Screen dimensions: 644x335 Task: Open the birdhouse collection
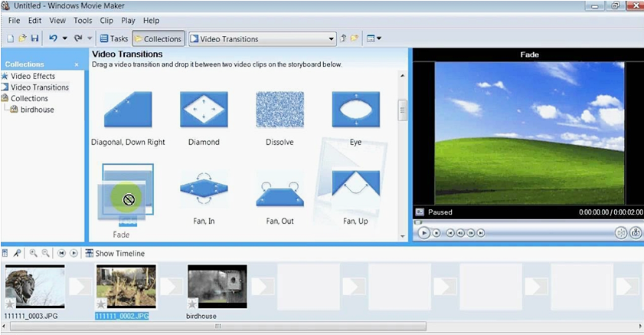[x=37, y=110]
